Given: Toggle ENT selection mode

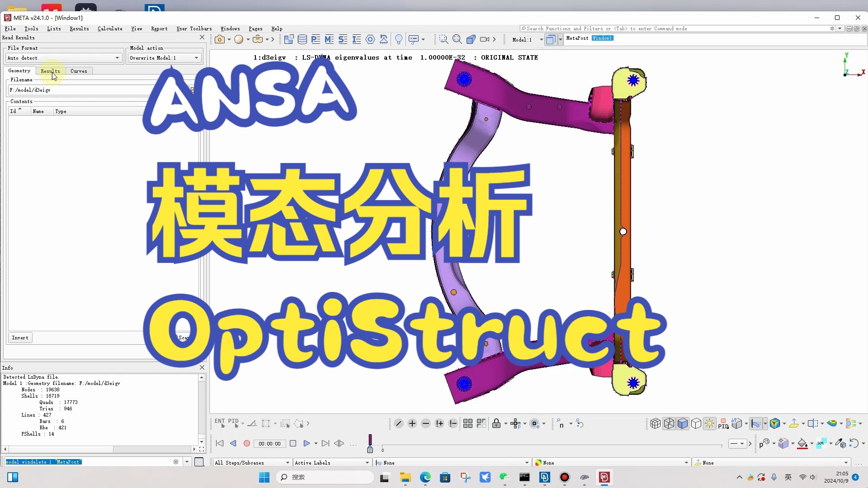Looking at the screenshot, I should [x=220, y=424].
